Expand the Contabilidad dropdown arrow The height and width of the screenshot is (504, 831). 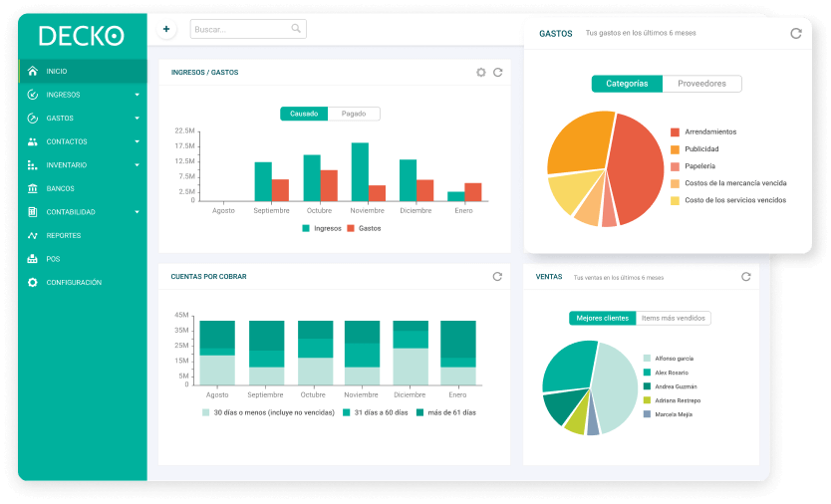(138, 212)
